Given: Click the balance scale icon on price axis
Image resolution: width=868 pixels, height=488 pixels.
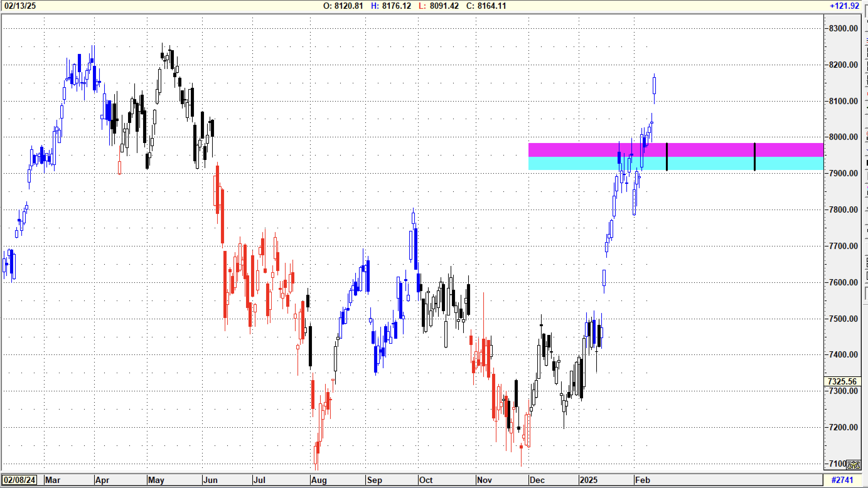Looking at the screenshot, I should click(854, 465).
